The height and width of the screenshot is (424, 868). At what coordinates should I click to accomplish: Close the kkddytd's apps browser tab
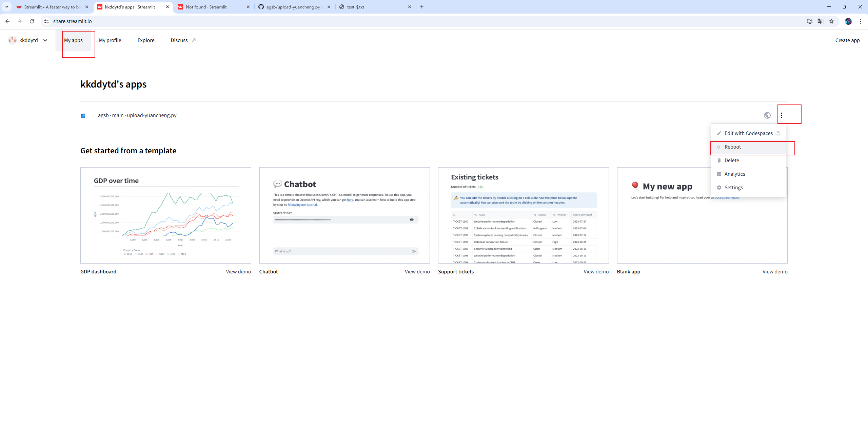(x=167, y=7)
